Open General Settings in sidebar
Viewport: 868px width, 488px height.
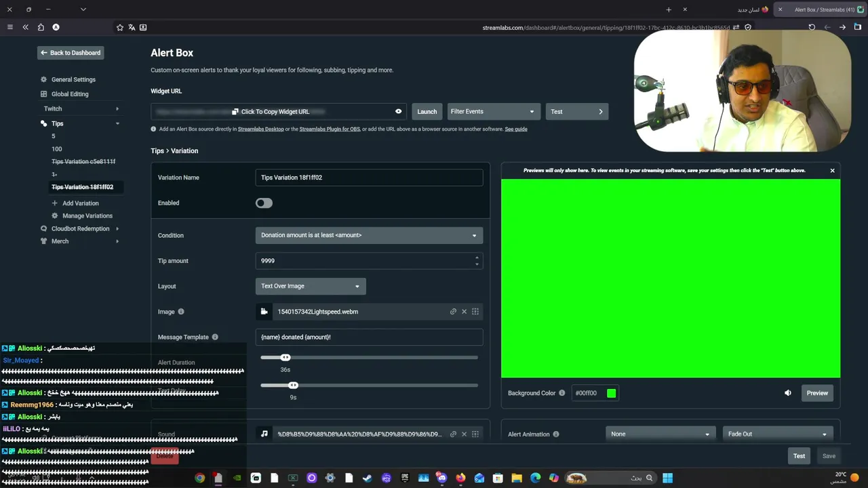pos(73,79)
